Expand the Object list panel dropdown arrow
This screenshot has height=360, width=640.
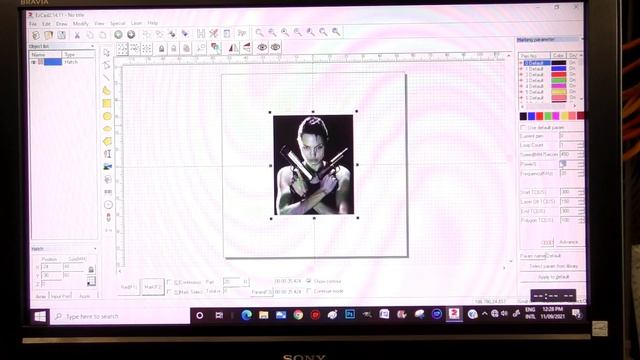93,47
